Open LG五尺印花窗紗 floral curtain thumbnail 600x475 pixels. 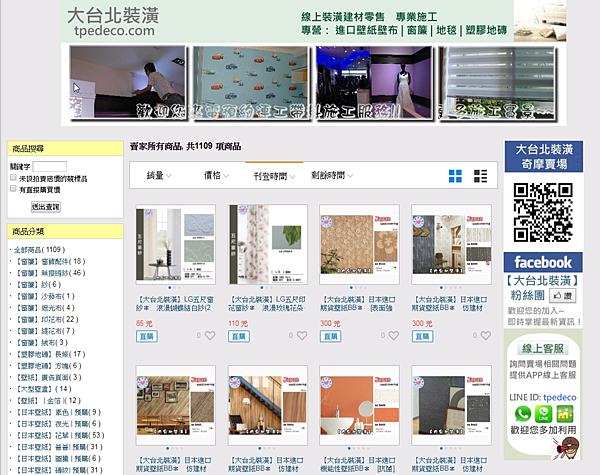(x=267, y=245)
